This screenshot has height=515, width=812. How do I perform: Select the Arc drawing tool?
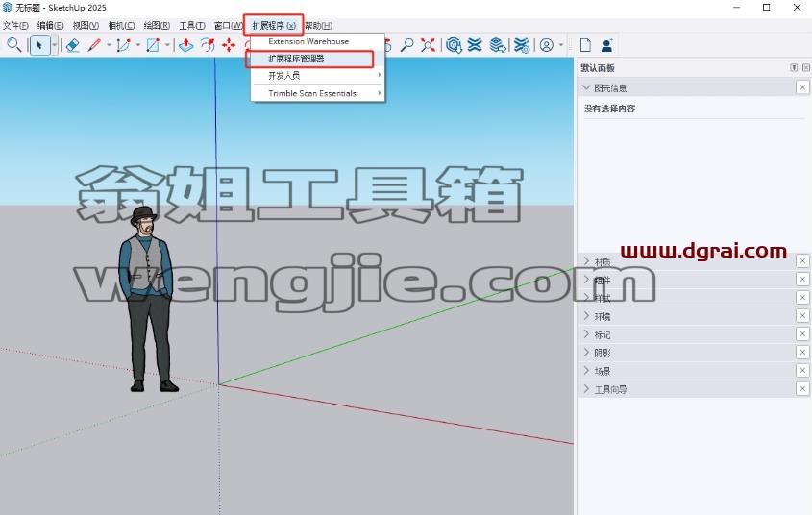tap(123, 45)
